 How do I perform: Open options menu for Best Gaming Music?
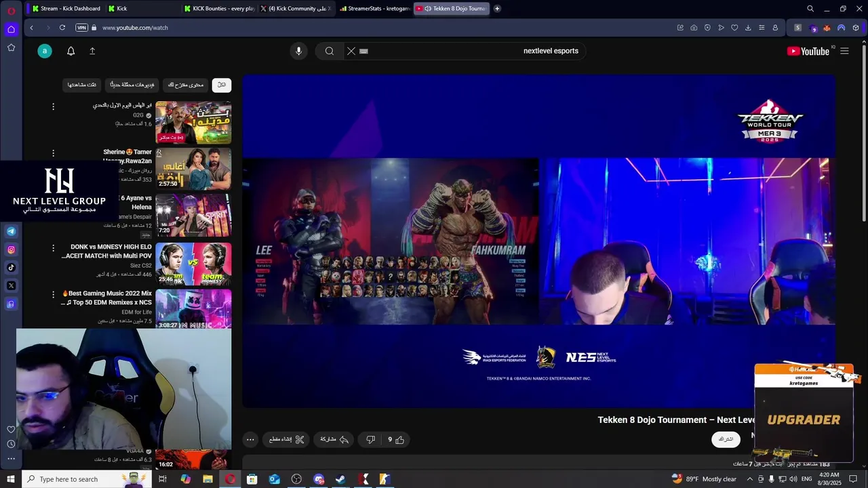coord(53,295)
